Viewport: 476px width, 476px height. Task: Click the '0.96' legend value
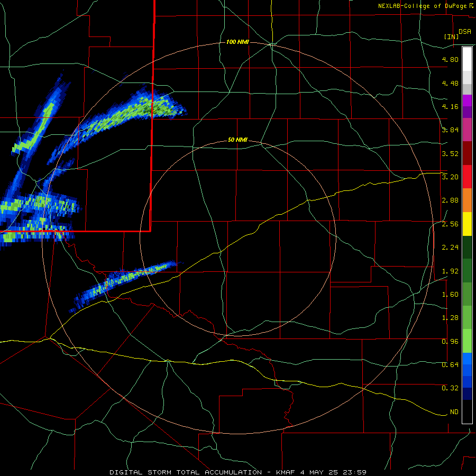(x=450, y=342)
